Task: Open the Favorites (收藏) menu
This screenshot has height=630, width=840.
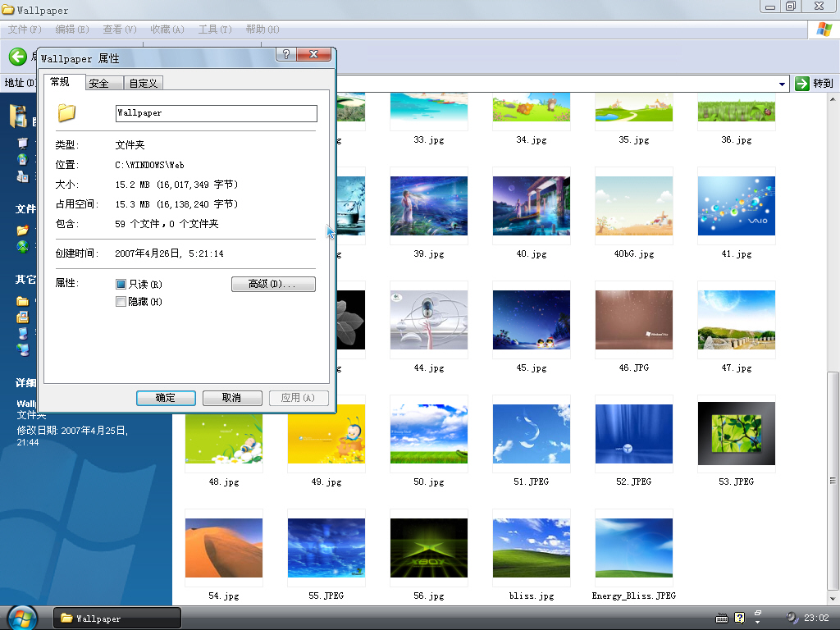Action: coord(167,30)
